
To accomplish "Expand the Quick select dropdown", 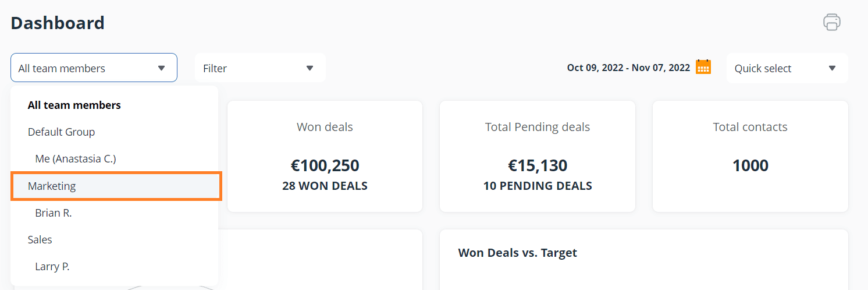I will [787, 68].
